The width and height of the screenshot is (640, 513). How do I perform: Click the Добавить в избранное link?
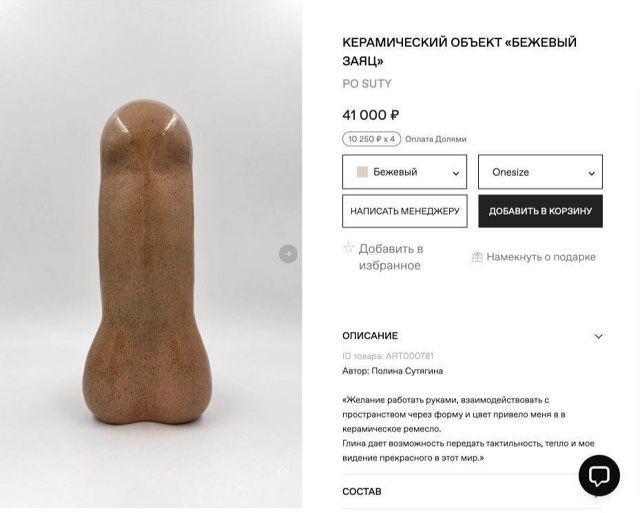click(x=391, y=257)
